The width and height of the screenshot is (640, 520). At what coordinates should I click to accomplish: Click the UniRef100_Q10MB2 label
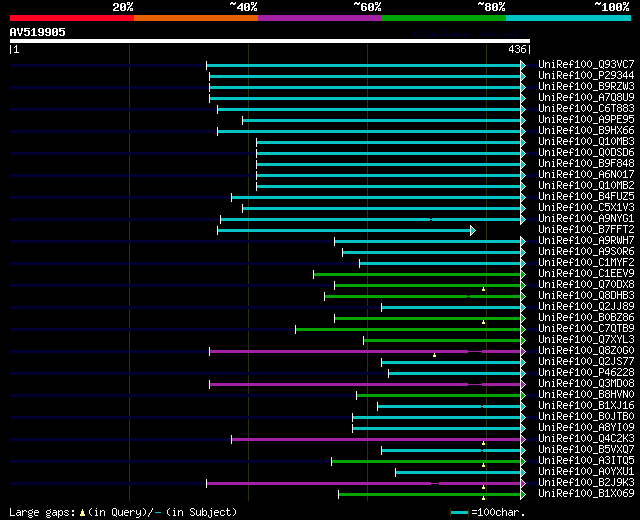point(586,186)
